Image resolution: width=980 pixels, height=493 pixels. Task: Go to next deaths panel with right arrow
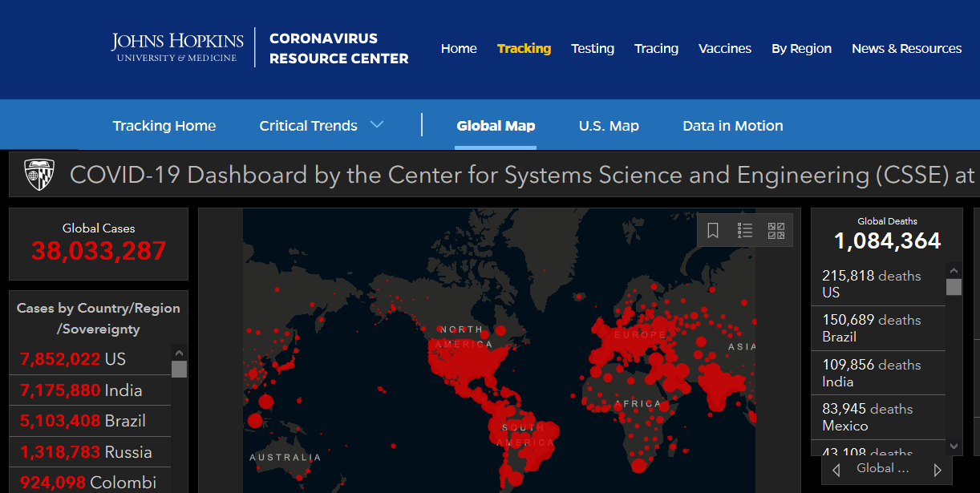tap(937, 470)
